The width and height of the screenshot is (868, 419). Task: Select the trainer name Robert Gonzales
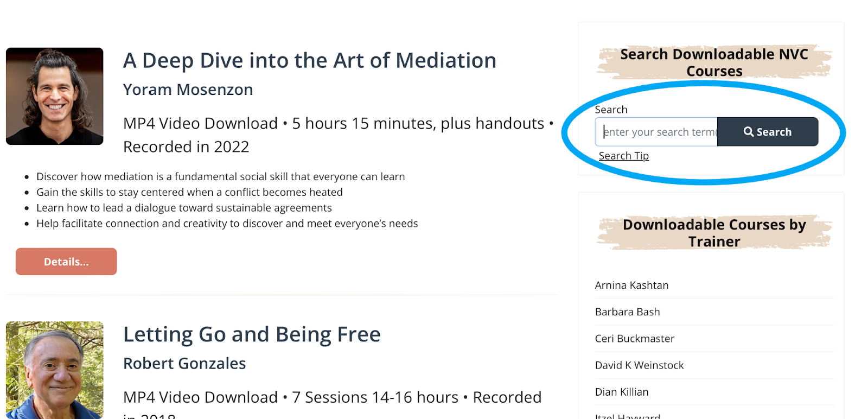coord(184,364)
